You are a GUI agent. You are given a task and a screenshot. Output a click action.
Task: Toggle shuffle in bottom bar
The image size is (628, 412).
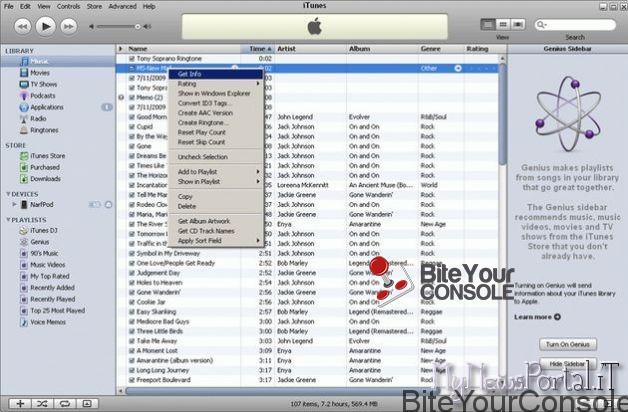tap(42, 404)
